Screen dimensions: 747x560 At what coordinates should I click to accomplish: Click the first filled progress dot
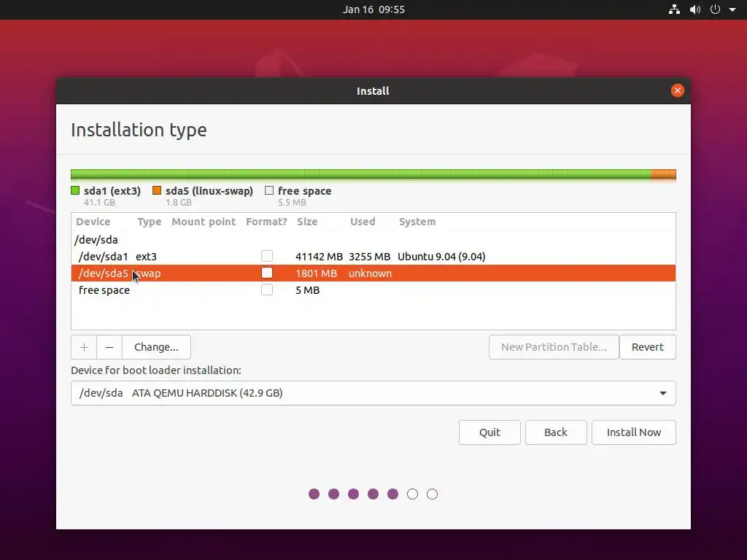314,494
